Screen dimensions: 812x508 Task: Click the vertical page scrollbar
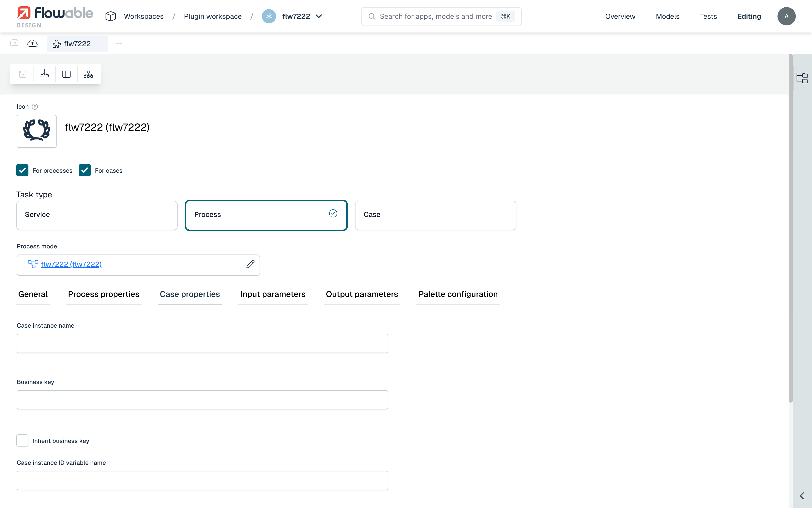click(790, 228)
